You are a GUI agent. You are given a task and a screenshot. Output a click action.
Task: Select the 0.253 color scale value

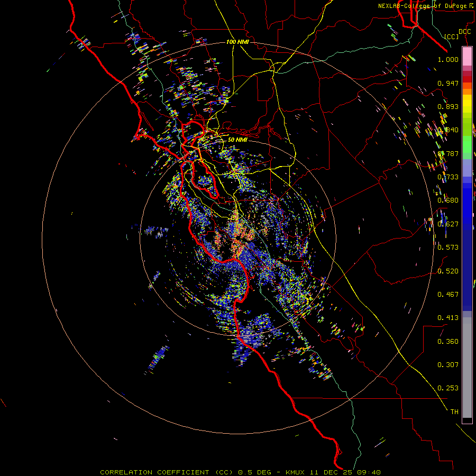click(448, 388)
